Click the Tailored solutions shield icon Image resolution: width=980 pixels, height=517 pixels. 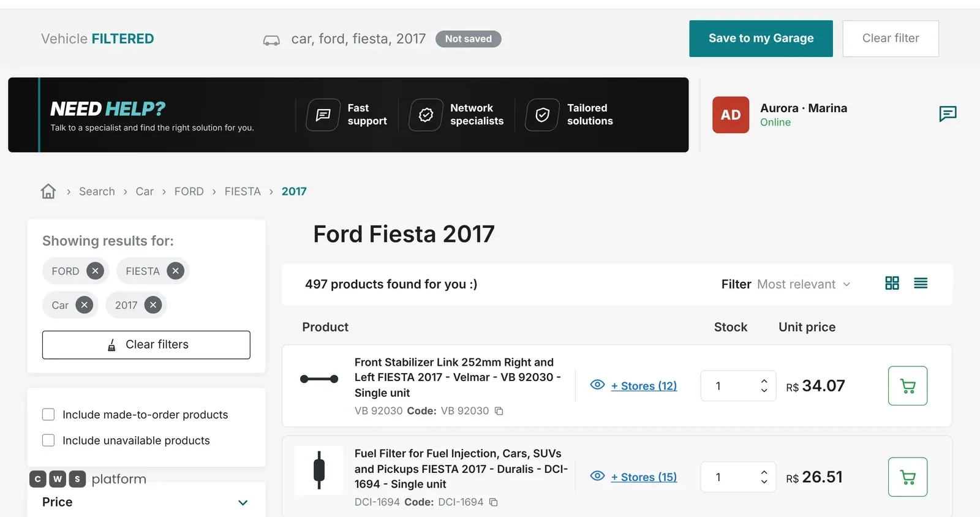click(543, 115)
